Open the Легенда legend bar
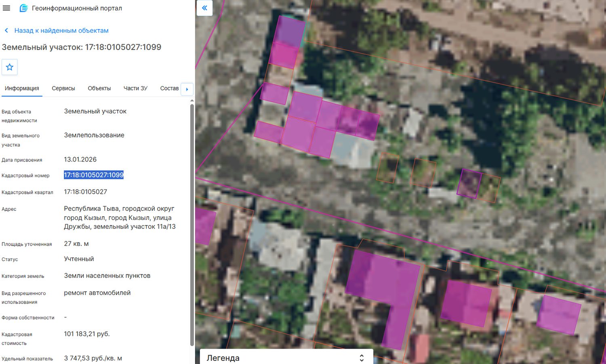 coord(286,357)
